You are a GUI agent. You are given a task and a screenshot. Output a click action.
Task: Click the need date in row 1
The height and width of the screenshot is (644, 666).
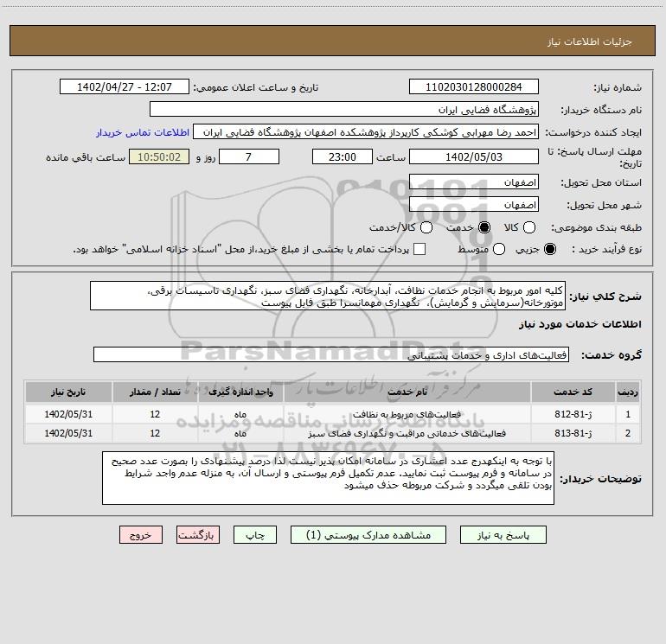(68, 414)
